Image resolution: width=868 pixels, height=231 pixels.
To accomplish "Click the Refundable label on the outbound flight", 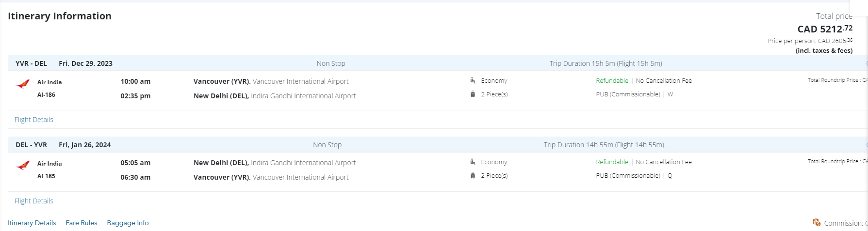I will [x=612, y=81].
